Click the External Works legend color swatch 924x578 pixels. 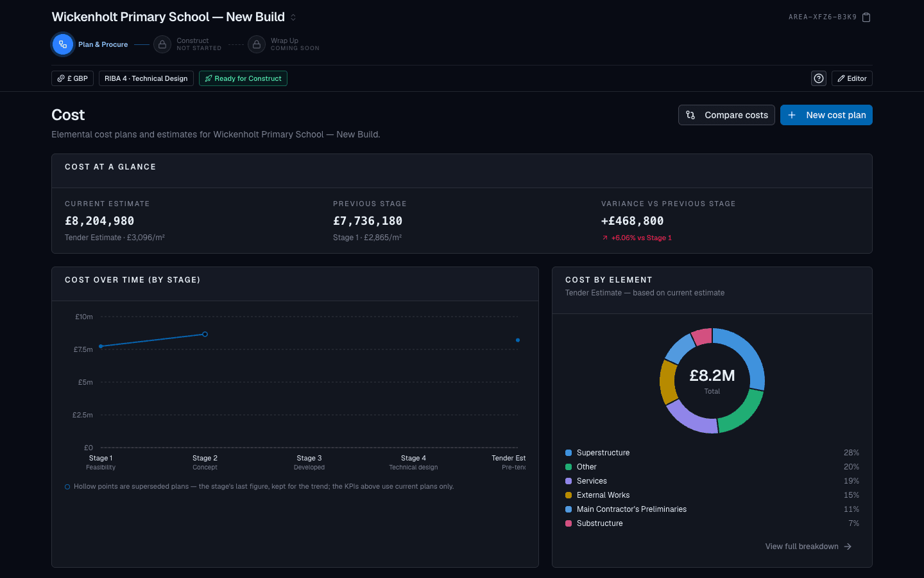(x=569, y=495)
